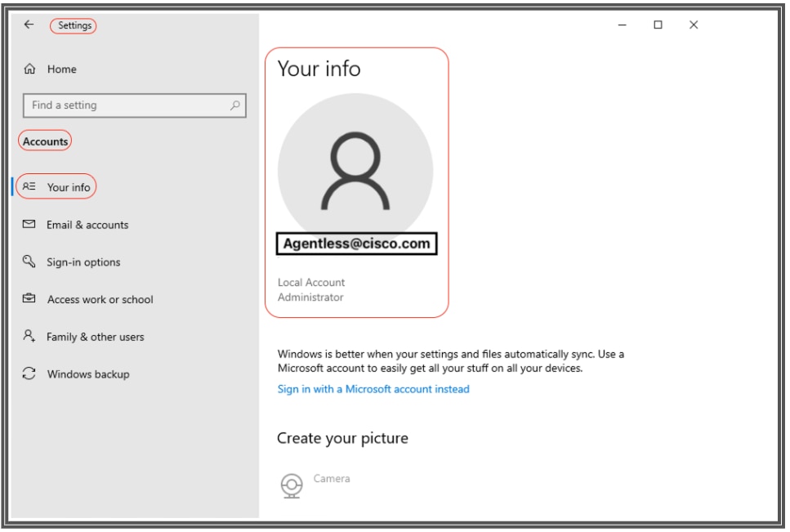
Task: Open Sign-in options
Action: tap(83, 262)
